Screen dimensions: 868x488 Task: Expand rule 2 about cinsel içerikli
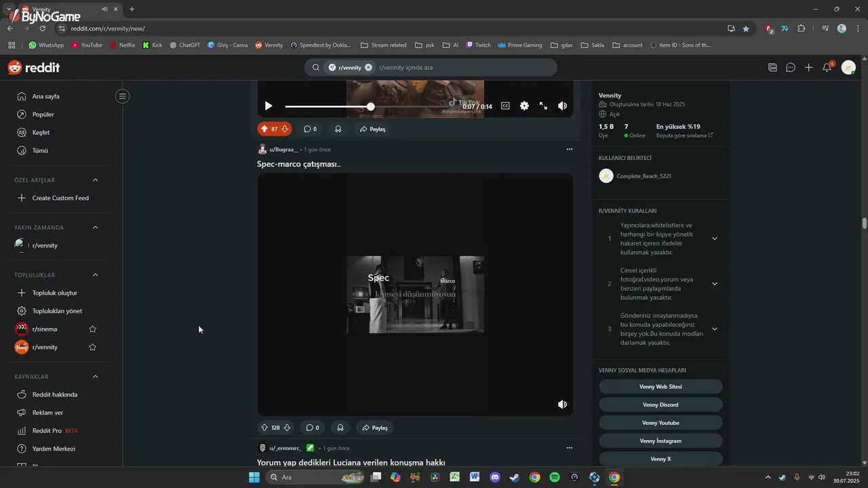coord(714,284)
